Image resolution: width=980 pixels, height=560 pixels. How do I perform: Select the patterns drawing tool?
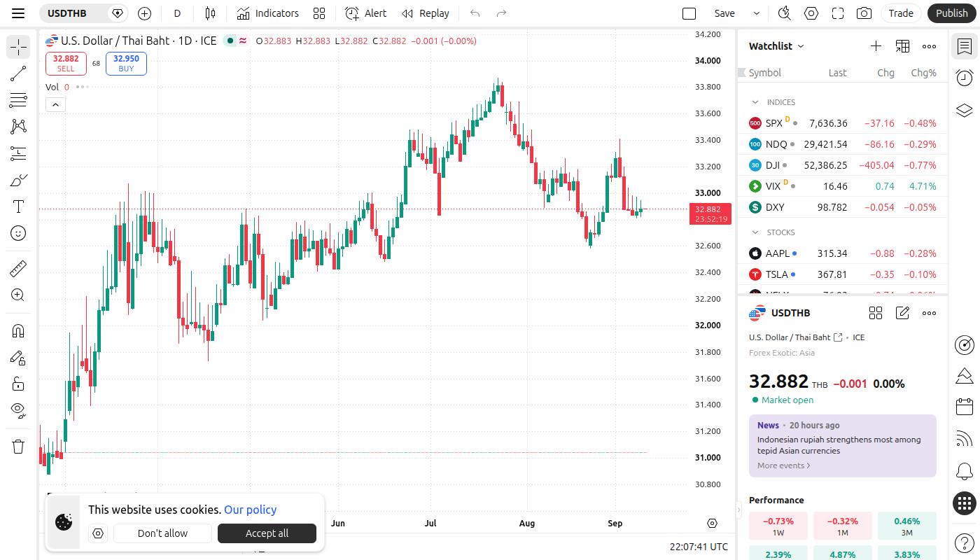click(18, 127)
